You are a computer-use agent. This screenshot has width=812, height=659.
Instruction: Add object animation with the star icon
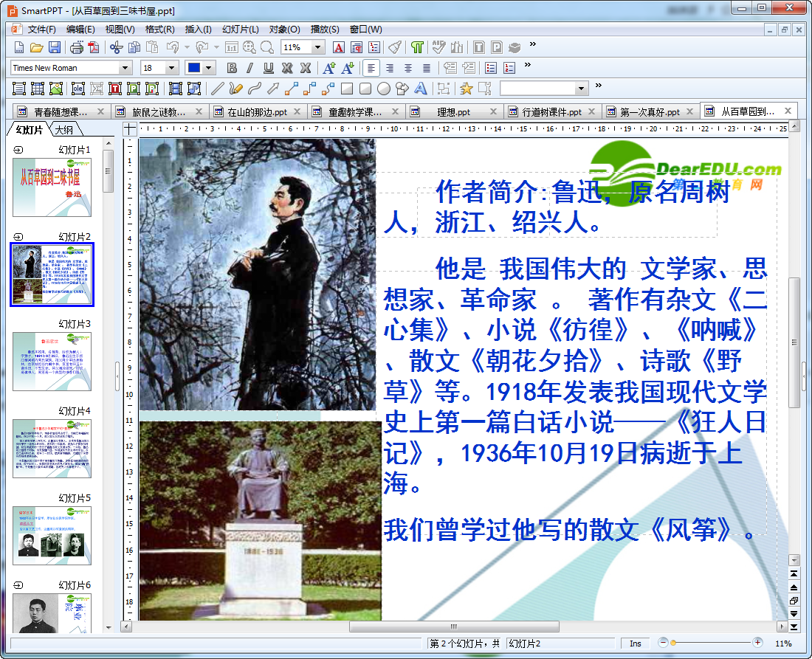[x=466, y=89]
